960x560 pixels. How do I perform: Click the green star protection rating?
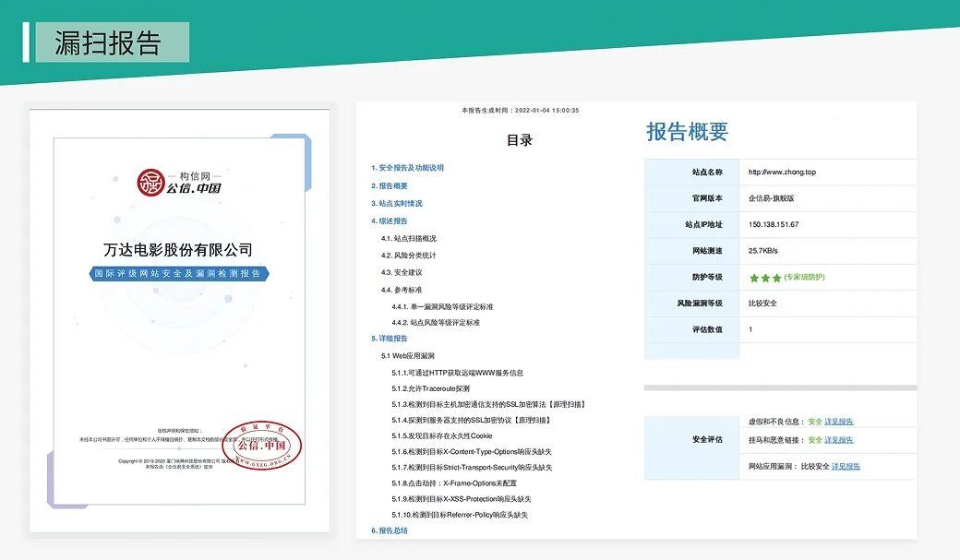pyautogui.click(x=765, y=278)
